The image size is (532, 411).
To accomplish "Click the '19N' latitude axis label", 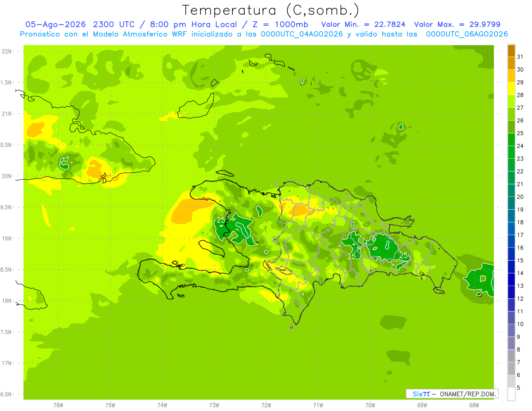I will tap(7, 239).
